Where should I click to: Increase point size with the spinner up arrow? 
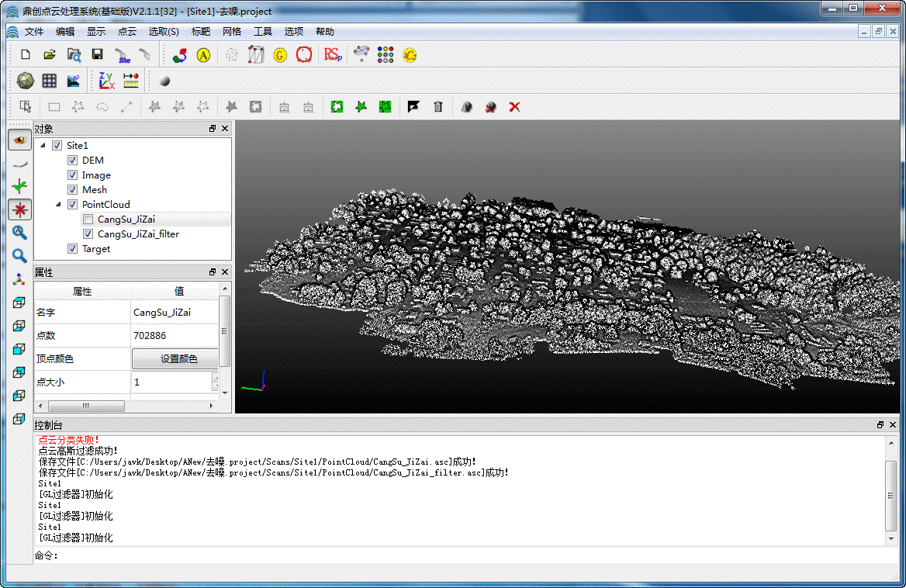[216, 378]
